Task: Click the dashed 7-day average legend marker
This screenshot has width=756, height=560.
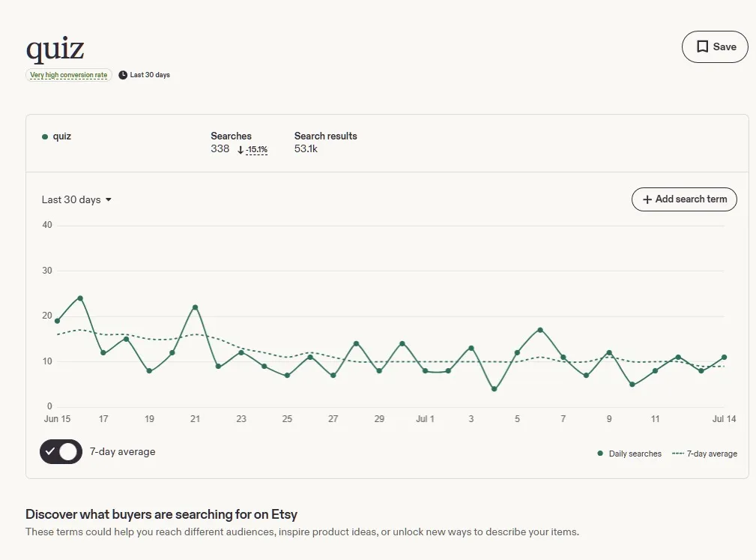Action: tap(678, 454)
